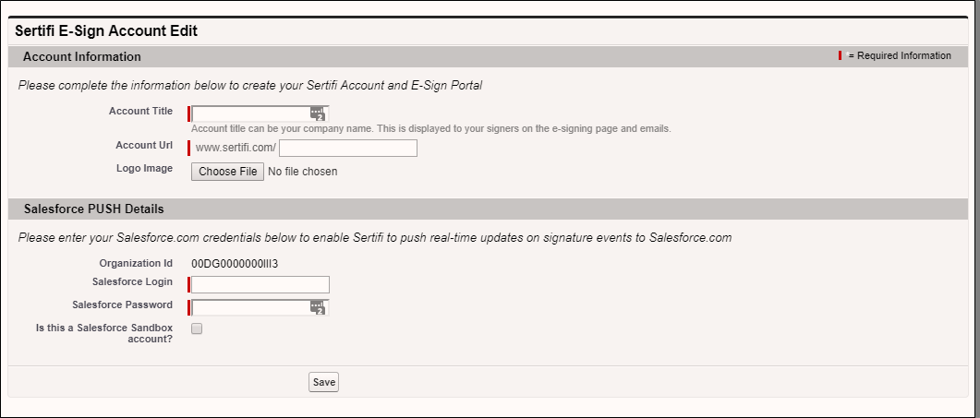The height and width of the screenshot is (418, 980).
Task: Focus the Account Url input field
Action: tap(348, 148)
